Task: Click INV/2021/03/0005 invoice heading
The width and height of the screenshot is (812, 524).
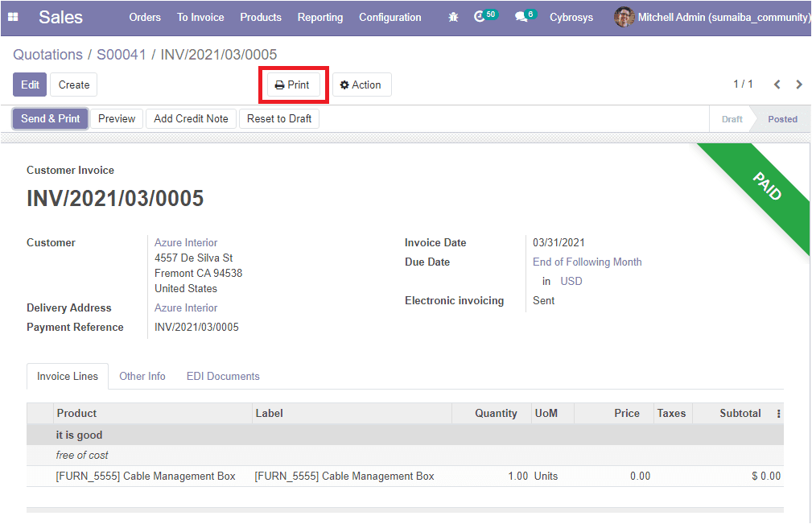Action: click(x=115, y=198)
